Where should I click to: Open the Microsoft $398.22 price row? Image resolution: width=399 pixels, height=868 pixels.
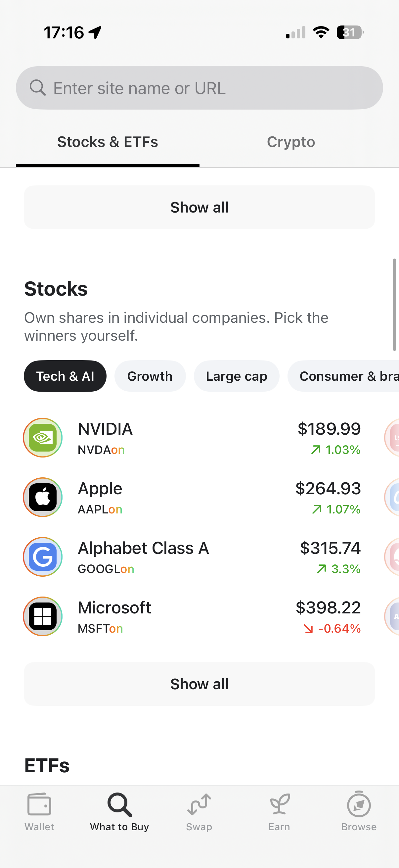[x=328, y=616]
